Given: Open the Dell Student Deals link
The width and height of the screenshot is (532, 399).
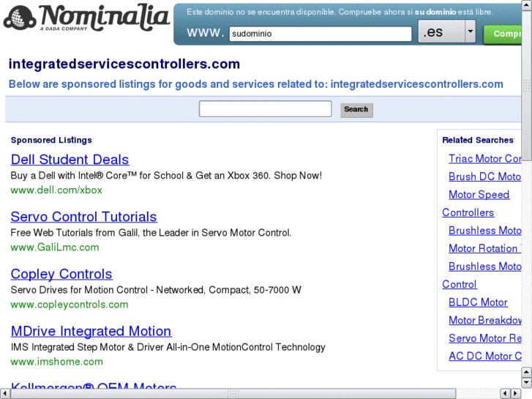Looking at the screenshot, I should pos(70,160).
